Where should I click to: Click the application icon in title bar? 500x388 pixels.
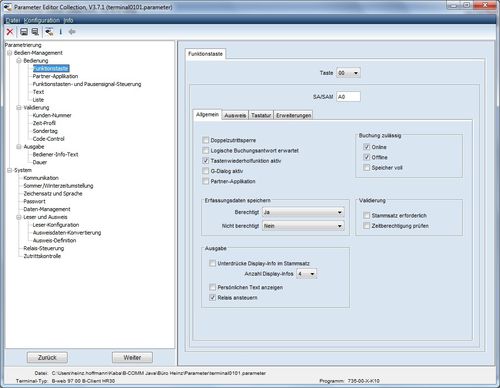tap(7, 7)
